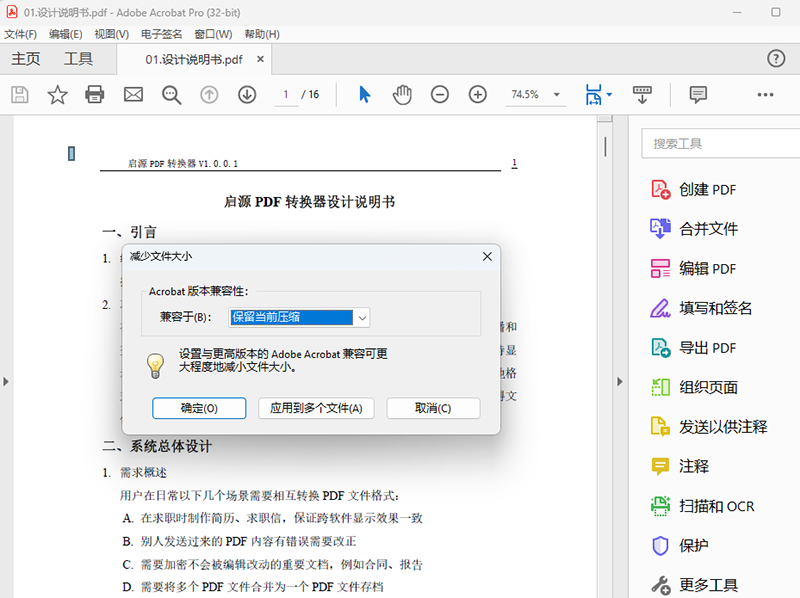The image size is (800, 598).
Task: Open the 窗口(W) menu
Action: tap(213, 34)
